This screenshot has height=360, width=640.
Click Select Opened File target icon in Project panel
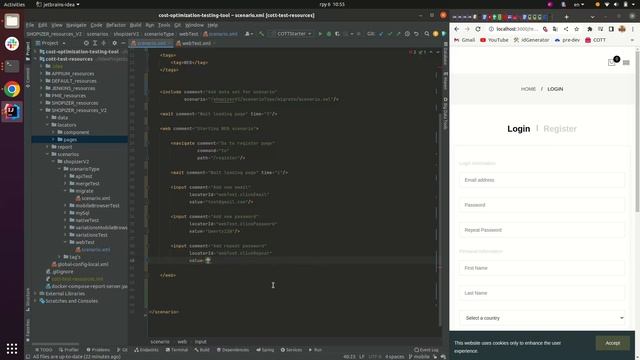[x=86, y=43]
